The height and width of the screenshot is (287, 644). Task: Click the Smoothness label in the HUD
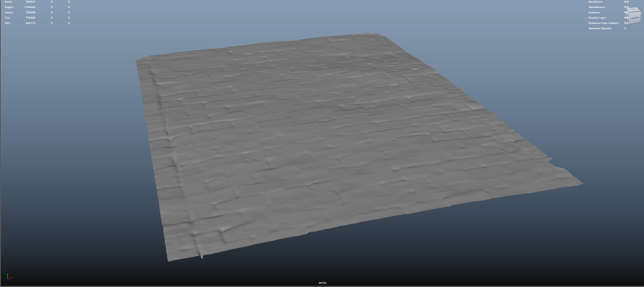(x=597, y=7)
